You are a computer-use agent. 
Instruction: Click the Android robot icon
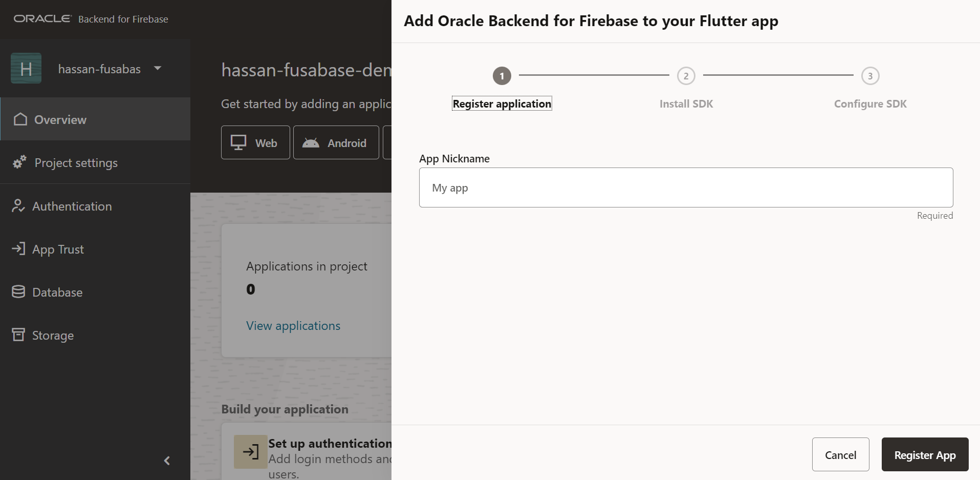click(311, 142)
